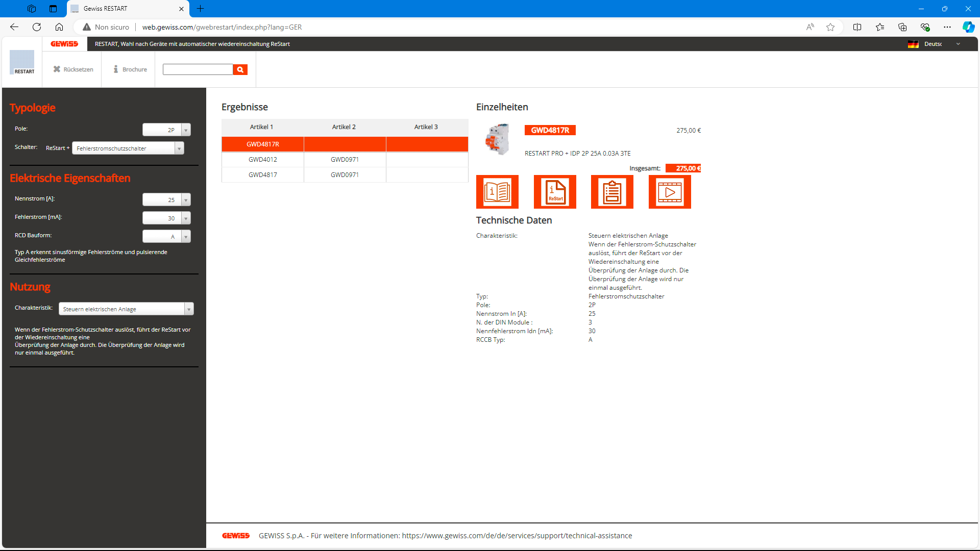Select the GWD4817R result row

tap(345, 144)
